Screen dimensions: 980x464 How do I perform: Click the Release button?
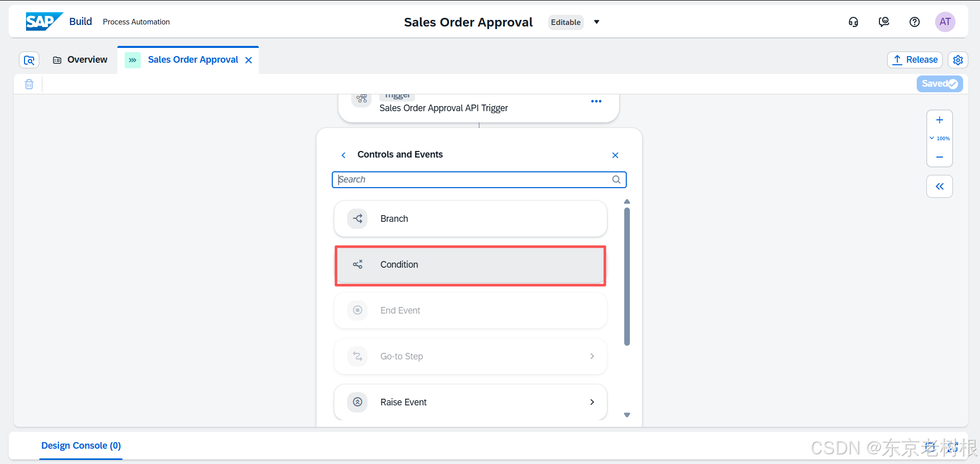(x=915, y=60)
